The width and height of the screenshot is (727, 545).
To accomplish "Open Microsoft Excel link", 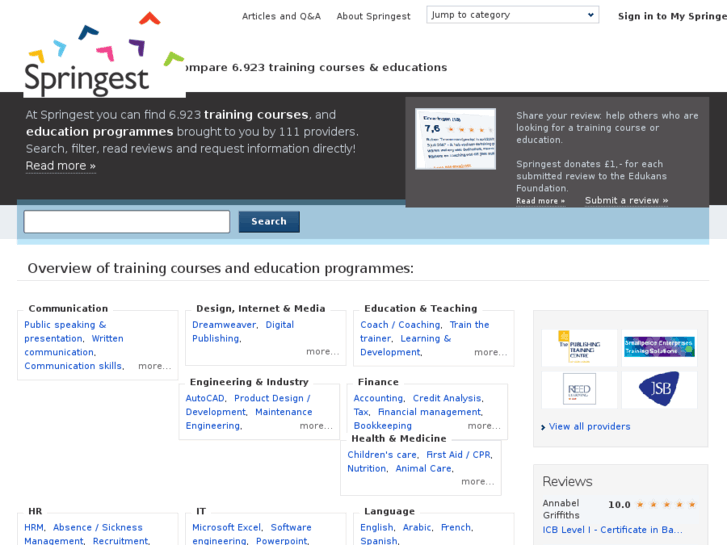I will point(227,527).
